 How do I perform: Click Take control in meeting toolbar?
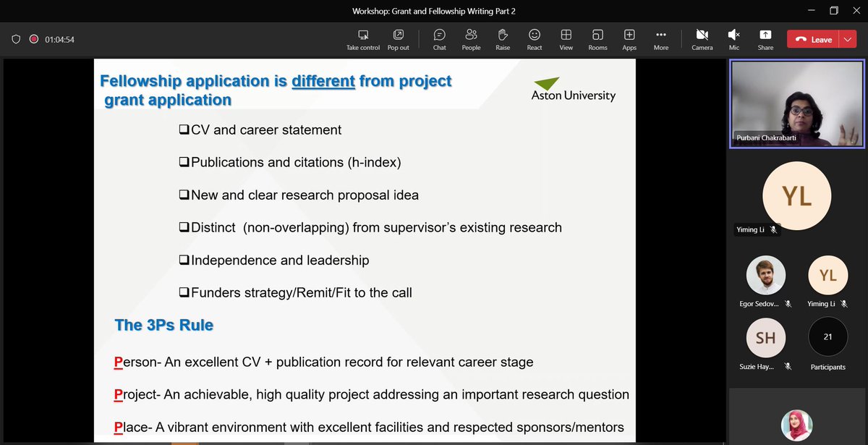pos(363,40)
